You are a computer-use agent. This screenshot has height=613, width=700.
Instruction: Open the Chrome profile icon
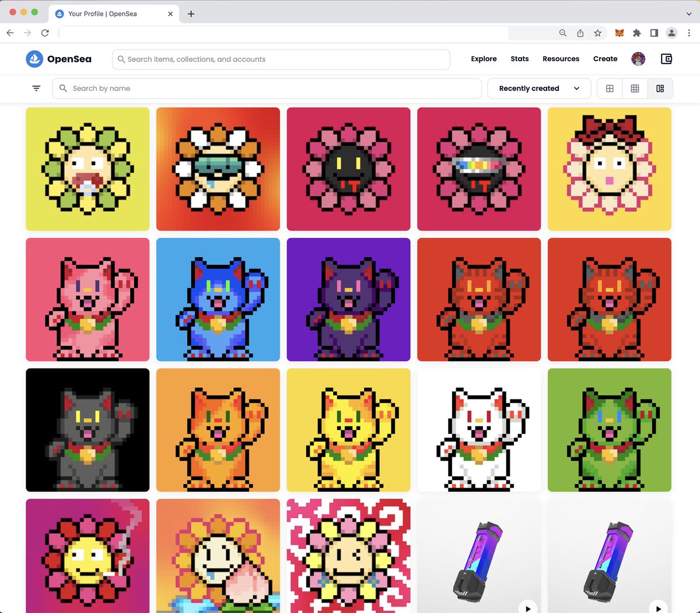point(672,33)
